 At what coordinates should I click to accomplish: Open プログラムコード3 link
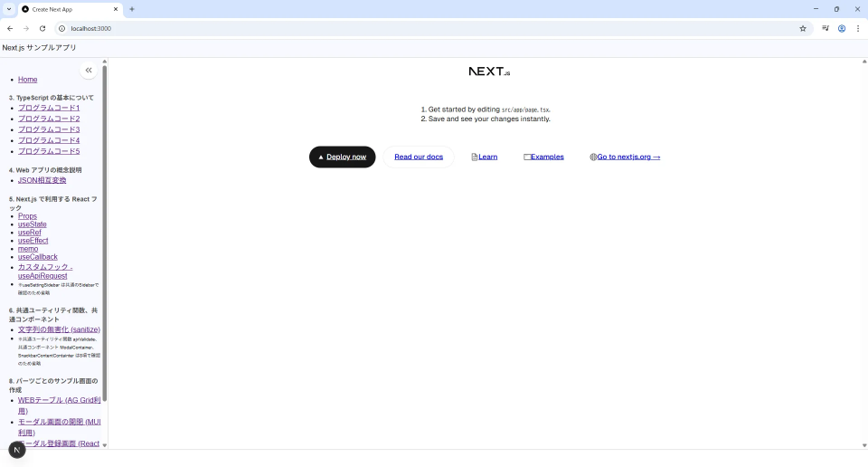click(49, 129)
